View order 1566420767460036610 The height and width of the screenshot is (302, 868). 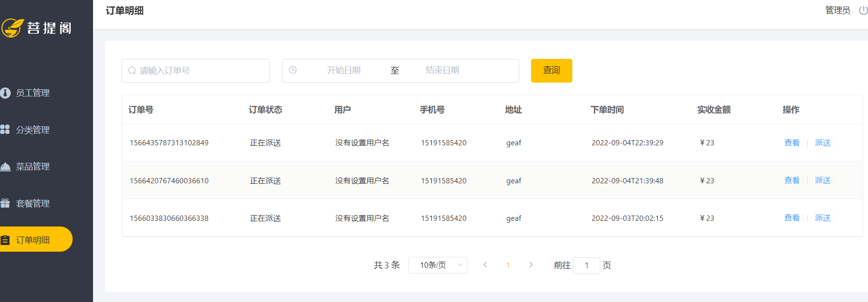click(x=792, y=180)
